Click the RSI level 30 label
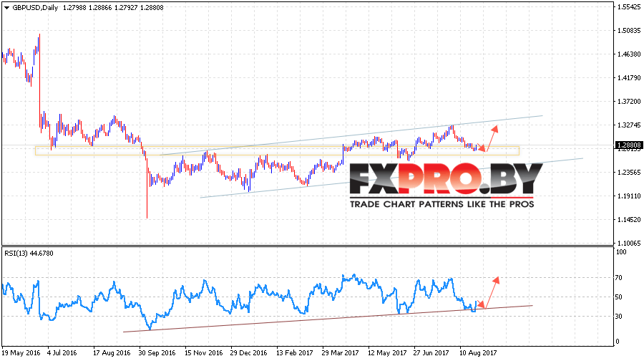 click(x=619, y=316)
